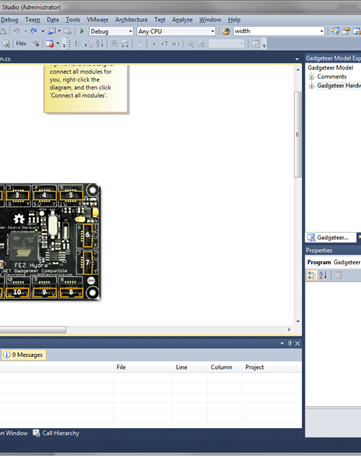361x456 pixels.
Task: Click the designer horizontal scrollbar thumb
Action: pyautogui.click(x=33, y=330)
